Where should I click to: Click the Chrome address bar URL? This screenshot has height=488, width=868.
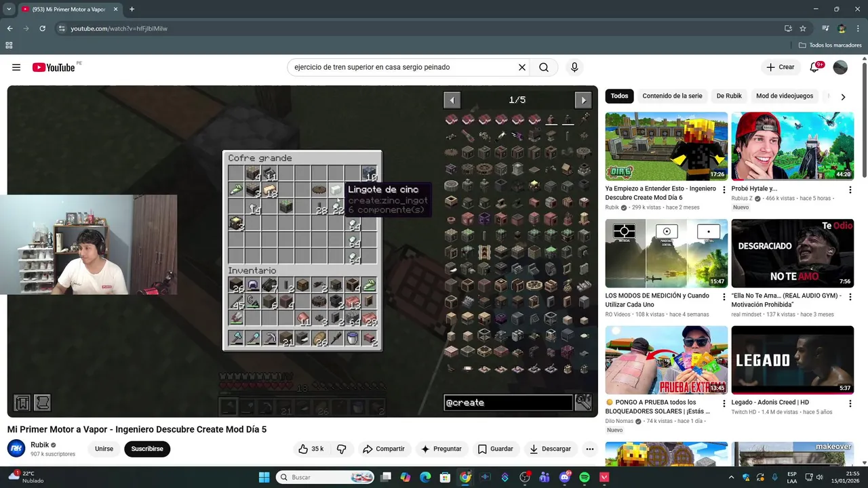119,28
